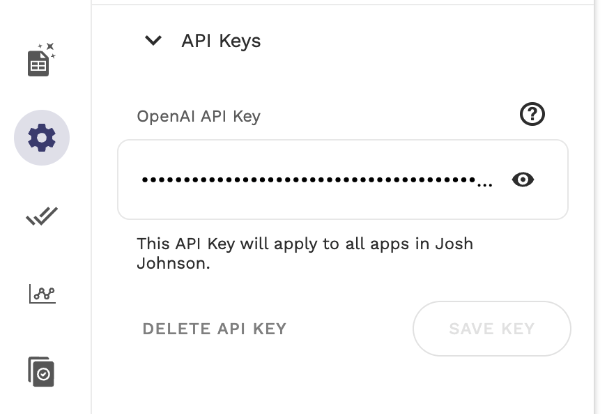Click the question mark help icon
Viewport: 615px width, 418px height.
(x=533, y=115)
